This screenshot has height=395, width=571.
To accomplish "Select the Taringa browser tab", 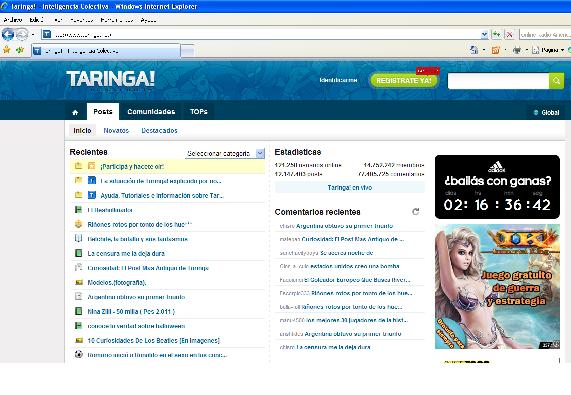I will pyautogui.click(x=106, y=51).
